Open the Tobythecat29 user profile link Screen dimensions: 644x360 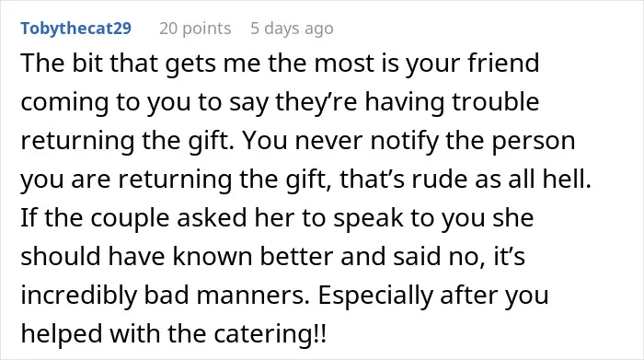pyautogui.click(x=76, y=29)
